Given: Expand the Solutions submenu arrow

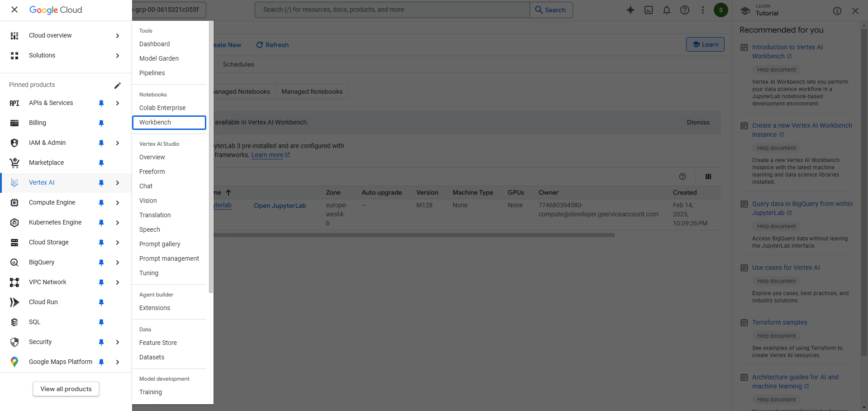Looking at the screenshot, I should (118, 56).
